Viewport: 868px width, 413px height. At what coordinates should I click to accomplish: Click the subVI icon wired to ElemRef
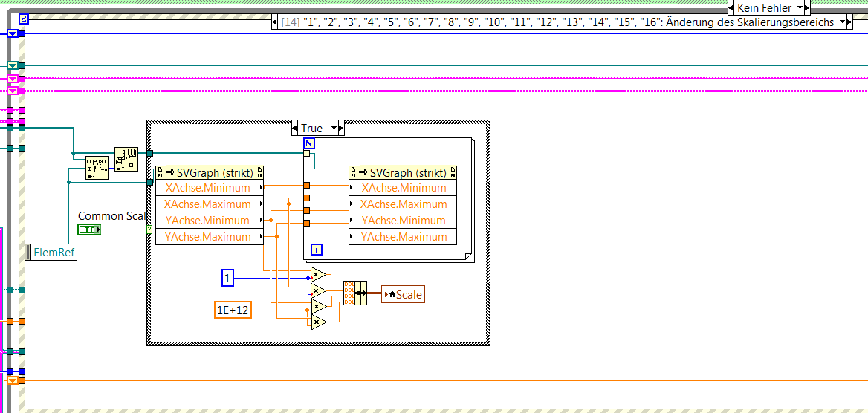click(x=97, y=168)
